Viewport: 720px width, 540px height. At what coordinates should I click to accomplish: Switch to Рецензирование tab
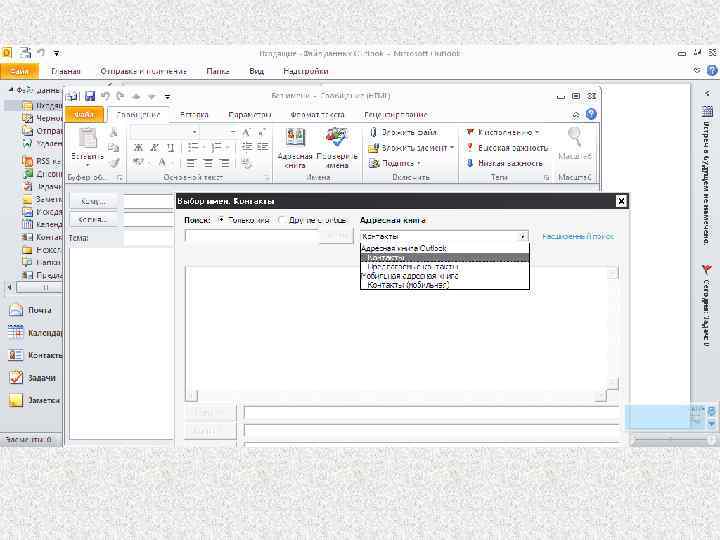pyautogui.click(x=395, y=115)
